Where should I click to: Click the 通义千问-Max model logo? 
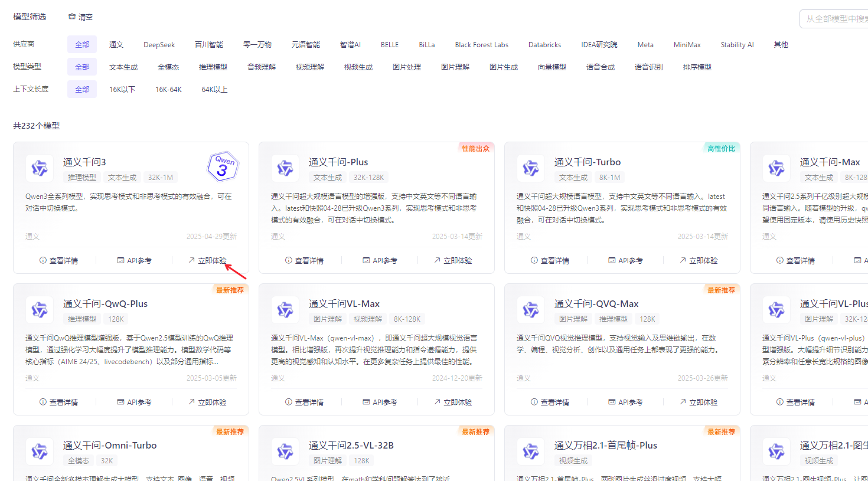pyautogui.click(x=776, y=168)
